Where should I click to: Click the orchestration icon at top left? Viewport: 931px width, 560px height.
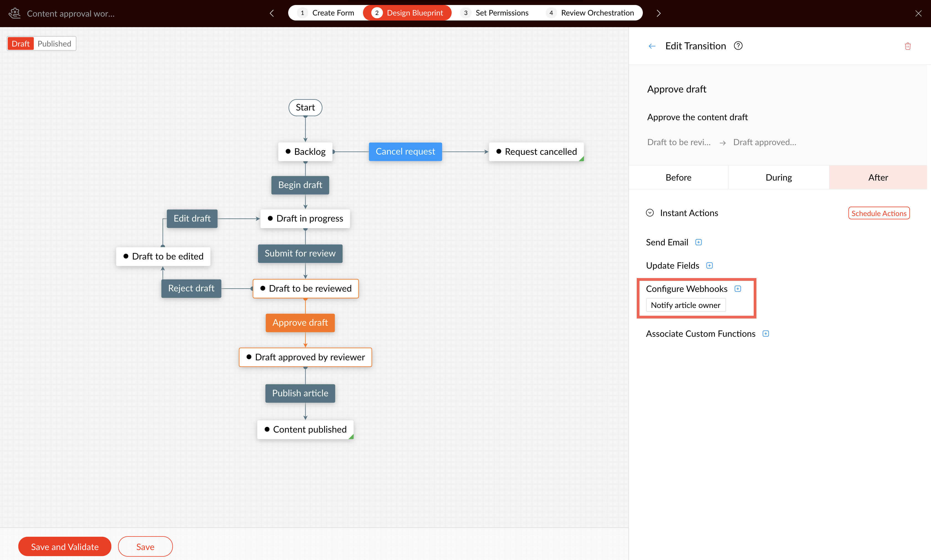[x=14, y=13]
